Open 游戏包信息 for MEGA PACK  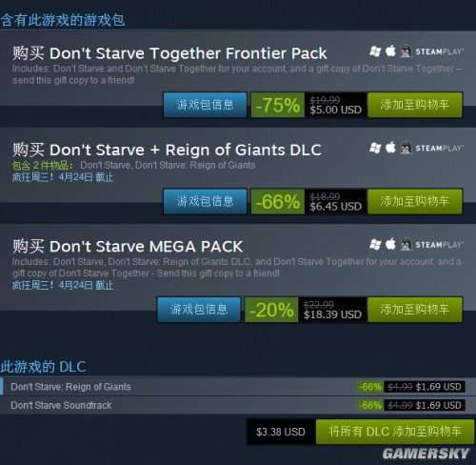(199, 310)
